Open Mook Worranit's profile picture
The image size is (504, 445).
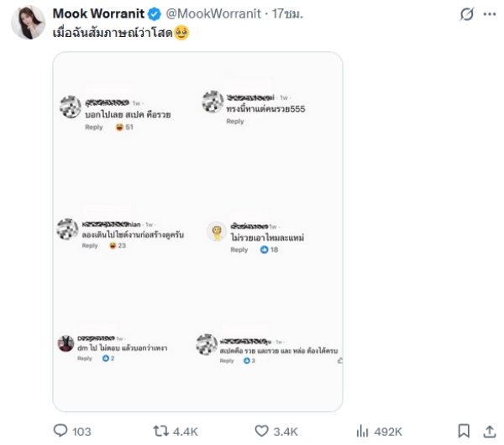point(28,24)
